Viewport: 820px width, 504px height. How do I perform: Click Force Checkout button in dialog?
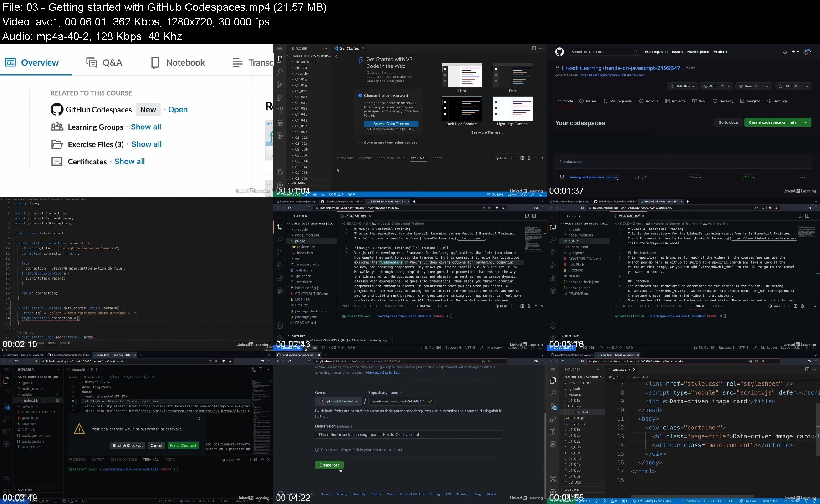pyautogui.click(x=183, y=445)
